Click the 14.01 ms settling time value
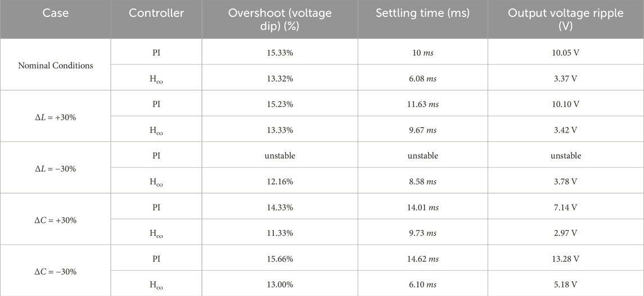The height and width of the screenshot is (296, 644). pyautogui.click(x=422, y=207)
